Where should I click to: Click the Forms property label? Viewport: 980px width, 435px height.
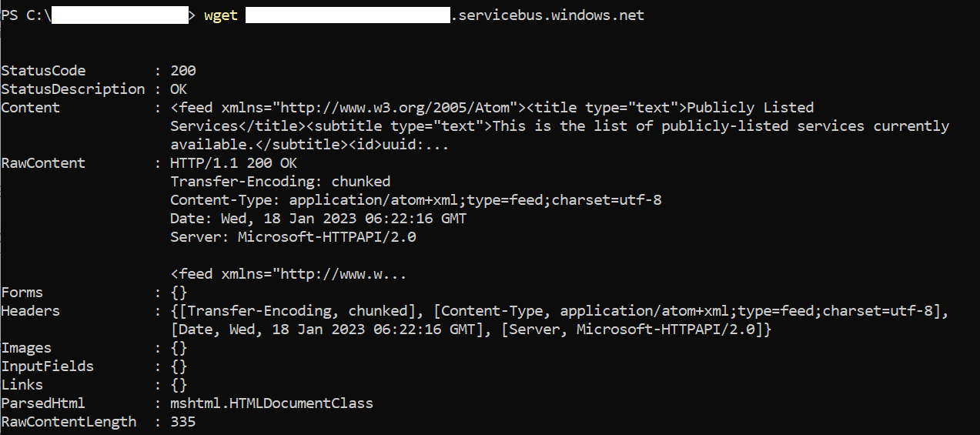pos(22,293)
